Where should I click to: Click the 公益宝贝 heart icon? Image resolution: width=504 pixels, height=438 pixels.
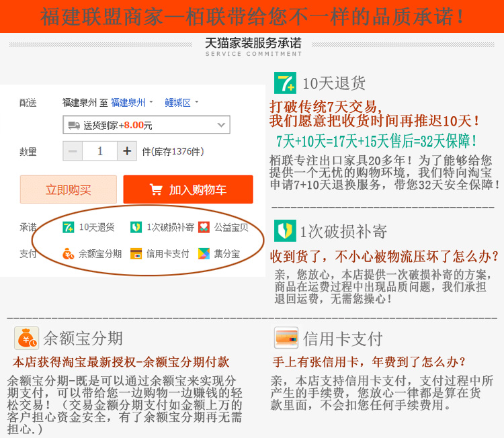(204, 227)
